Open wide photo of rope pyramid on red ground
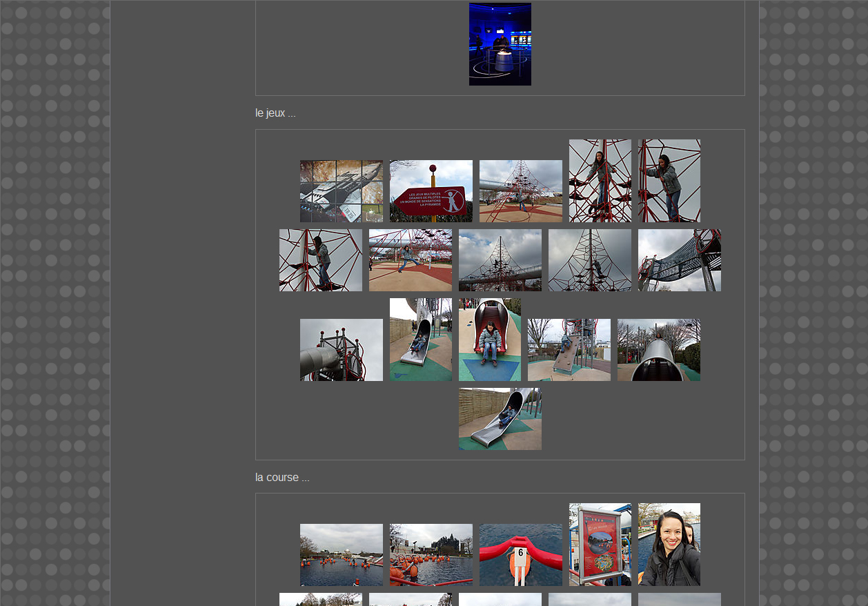 click(520, 191)
